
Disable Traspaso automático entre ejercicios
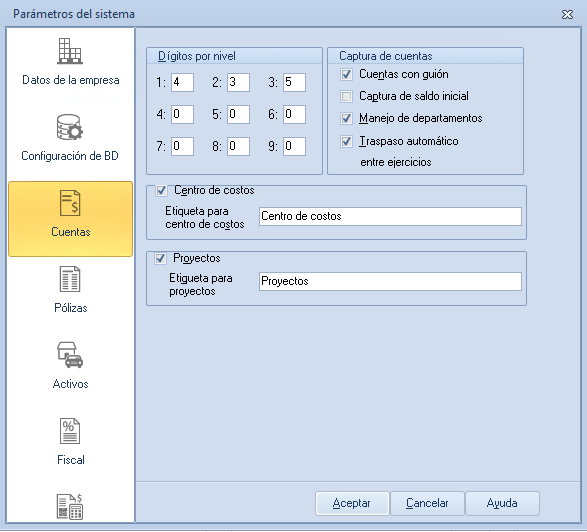346,141
